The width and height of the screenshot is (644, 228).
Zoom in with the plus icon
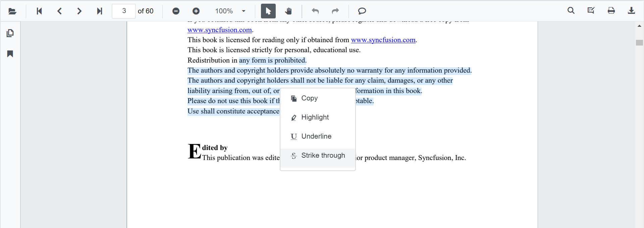pyautogui.click(x=196, y=11)
